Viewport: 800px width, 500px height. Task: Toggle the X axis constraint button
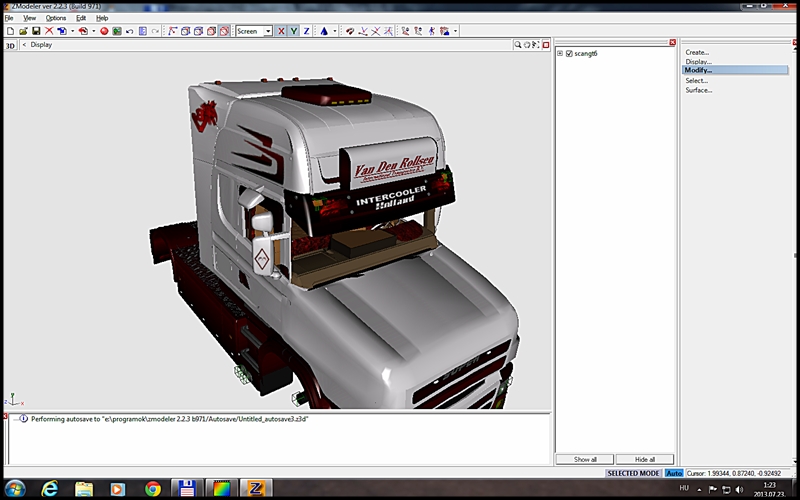[x=281, y=31]
